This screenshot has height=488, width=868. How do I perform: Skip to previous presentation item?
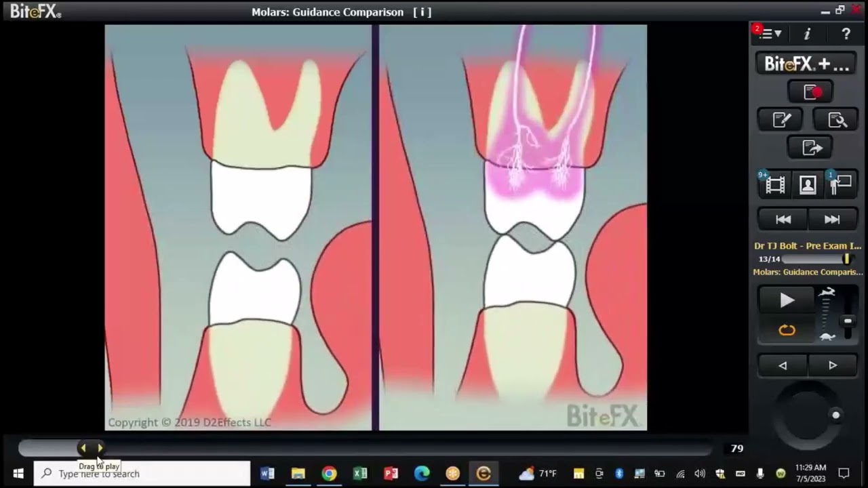pyautogui.click(x=783, y=220)
